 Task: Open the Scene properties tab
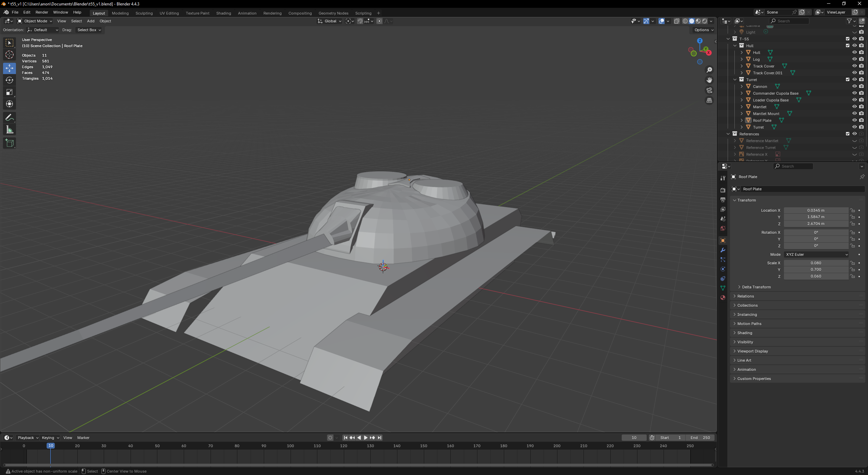pos(723,219)
